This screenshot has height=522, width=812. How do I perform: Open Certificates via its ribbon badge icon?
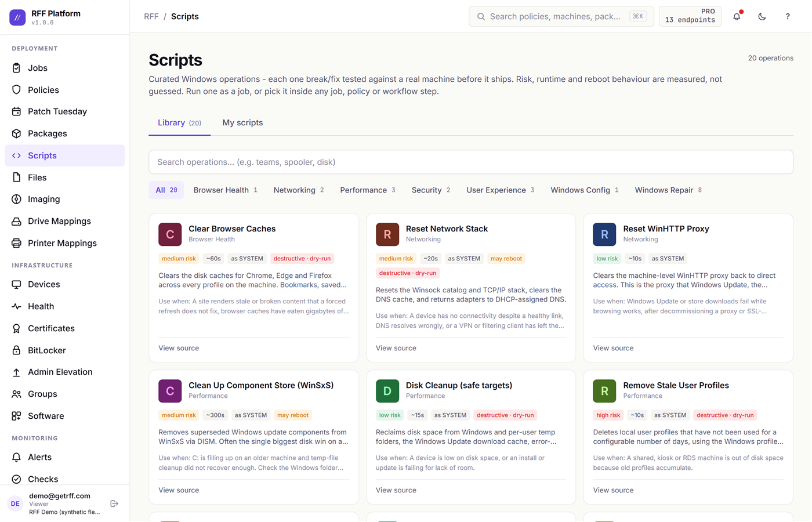pos(16,328)
